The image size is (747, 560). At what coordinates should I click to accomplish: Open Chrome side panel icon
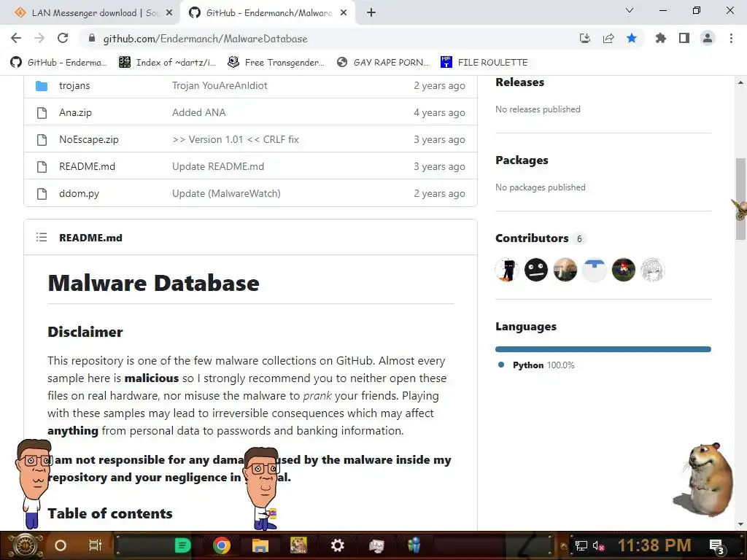684,38
